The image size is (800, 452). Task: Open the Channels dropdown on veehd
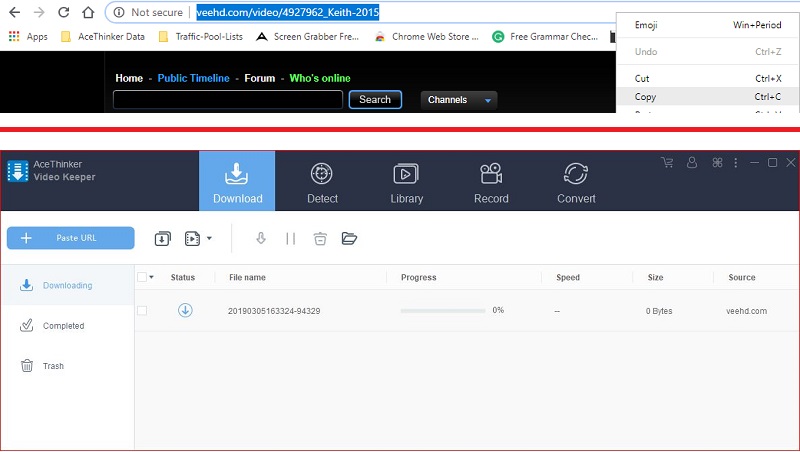click(x=461, y=100)
